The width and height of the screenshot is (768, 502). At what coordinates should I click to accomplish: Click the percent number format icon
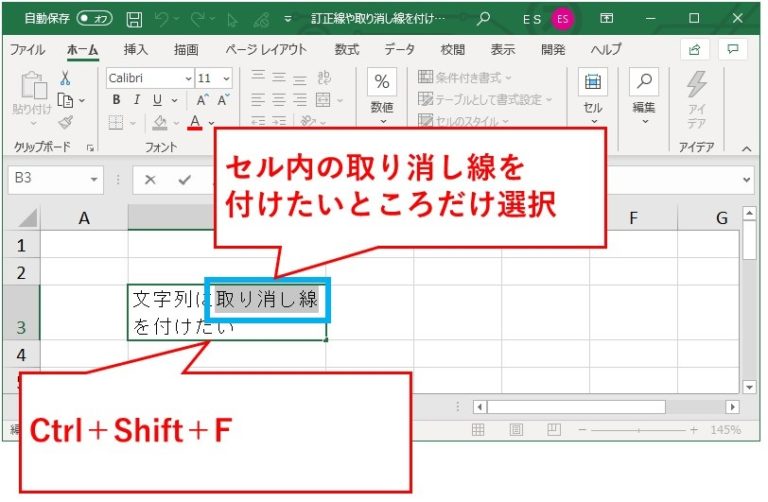coord(381,82)
